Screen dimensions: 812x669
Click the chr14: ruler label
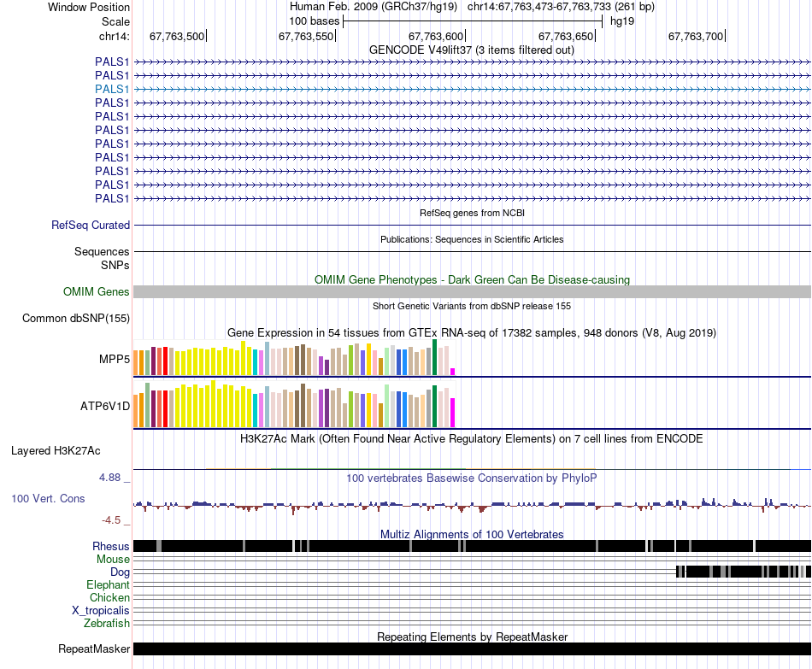(115, 36)
